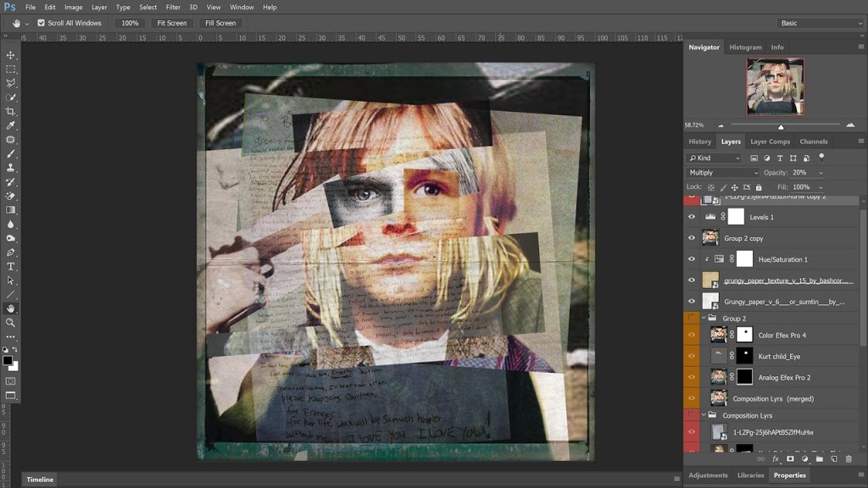Lock transparent pixels icon
The image size is (868, 488).
coord(711,187)
